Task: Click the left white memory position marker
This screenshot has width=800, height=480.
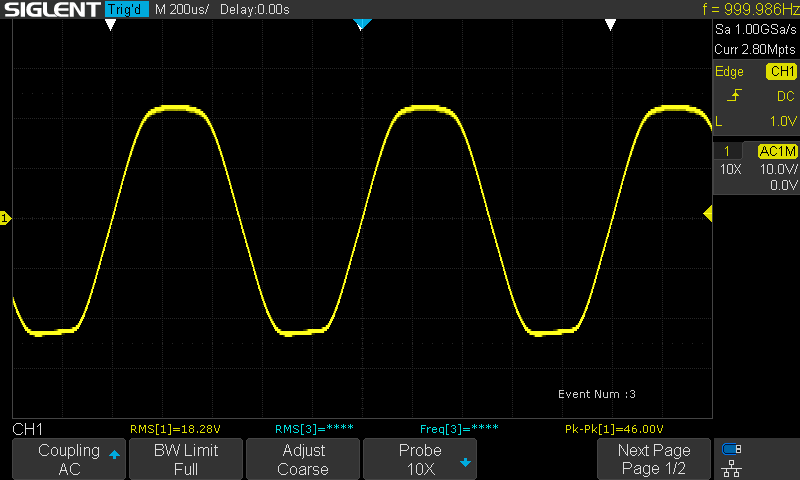Action: tap(110, 24)
